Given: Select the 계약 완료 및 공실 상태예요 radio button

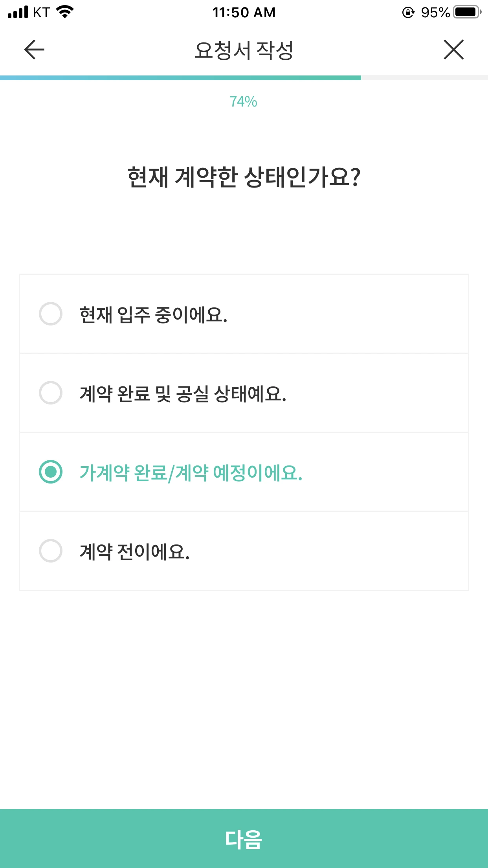Looking at the screenshot, I should 51,393.
